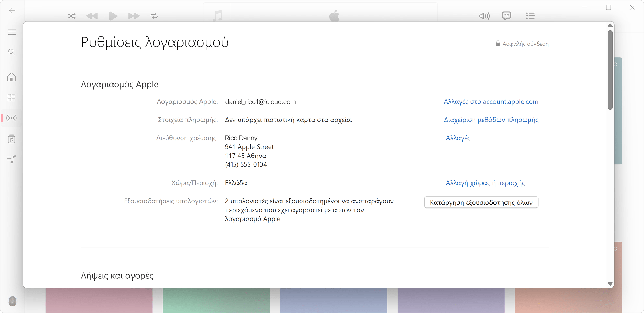The width and height of the screenshot is (644, 313).
Task: Show lyrics with speech bubble icon
Action: (x=507, y=16)
